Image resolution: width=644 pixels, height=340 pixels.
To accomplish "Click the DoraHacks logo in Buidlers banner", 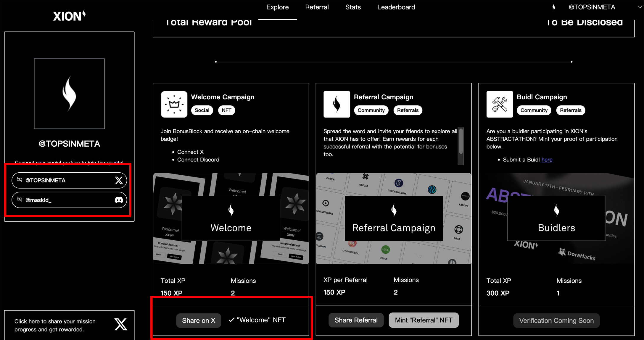I will coord(577,254).
